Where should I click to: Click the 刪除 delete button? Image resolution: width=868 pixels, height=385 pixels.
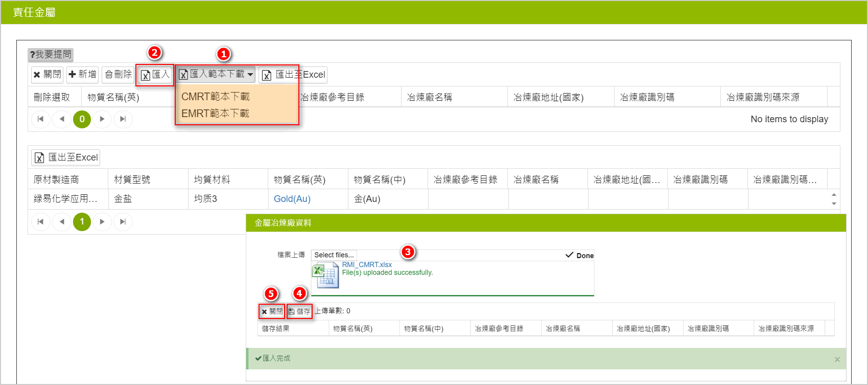[118, 75]
